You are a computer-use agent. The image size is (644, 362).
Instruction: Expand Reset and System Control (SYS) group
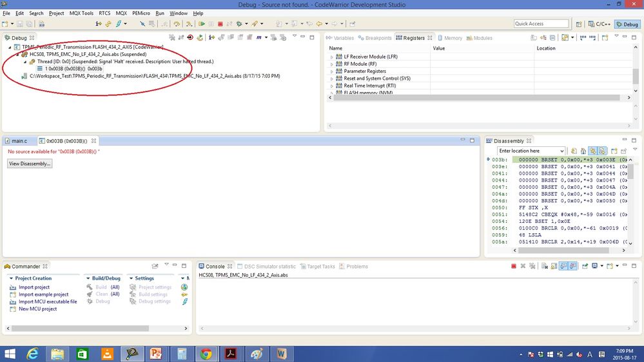click(x=332, y=79)
